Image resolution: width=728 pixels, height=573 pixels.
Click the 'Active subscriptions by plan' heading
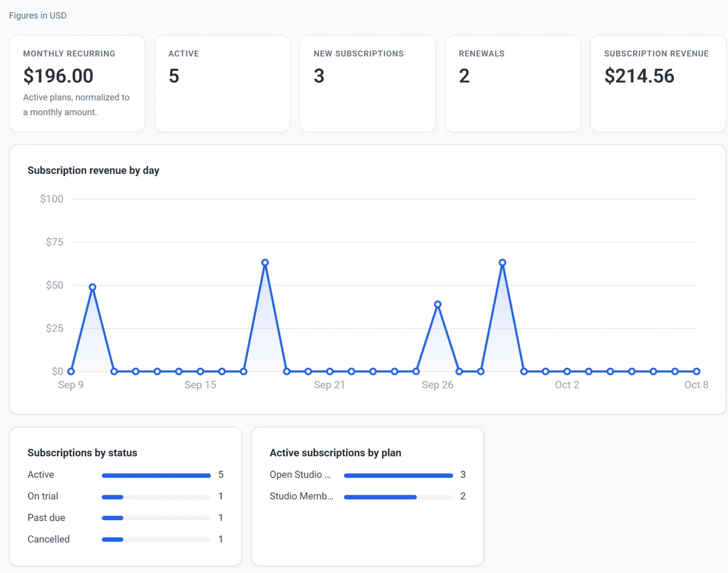click(335, 453)
